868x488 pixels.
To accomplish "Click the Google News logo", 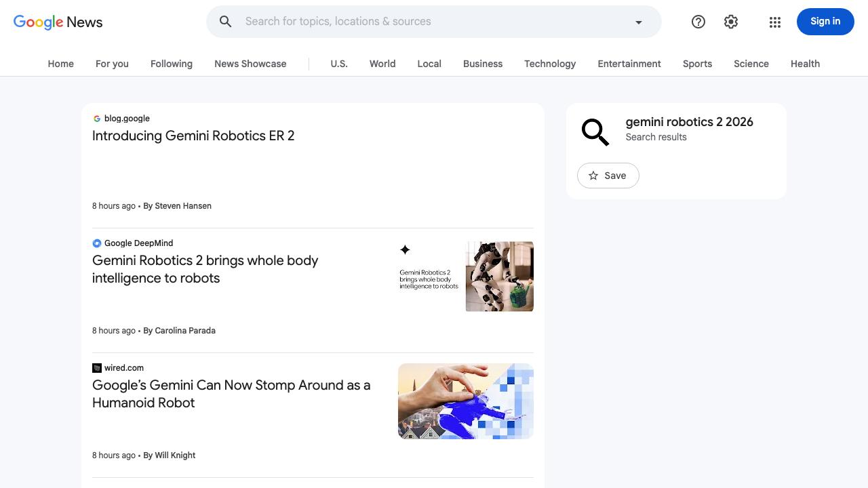I will (58, 22).
